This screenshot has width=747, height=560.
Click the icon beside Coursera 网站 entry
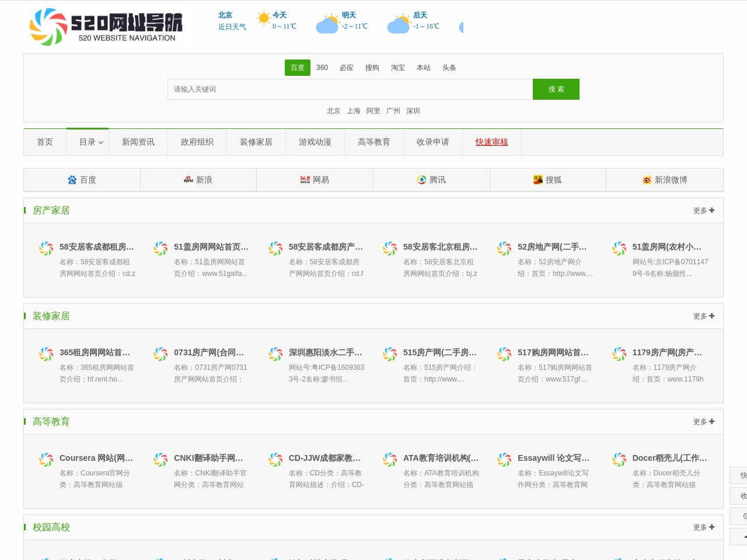pyautogui.click(x=46, y=460)
